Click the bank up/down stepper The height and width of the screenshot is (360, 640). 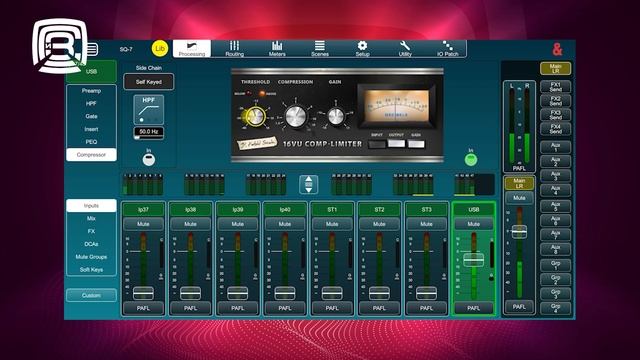tap(309, 184)
